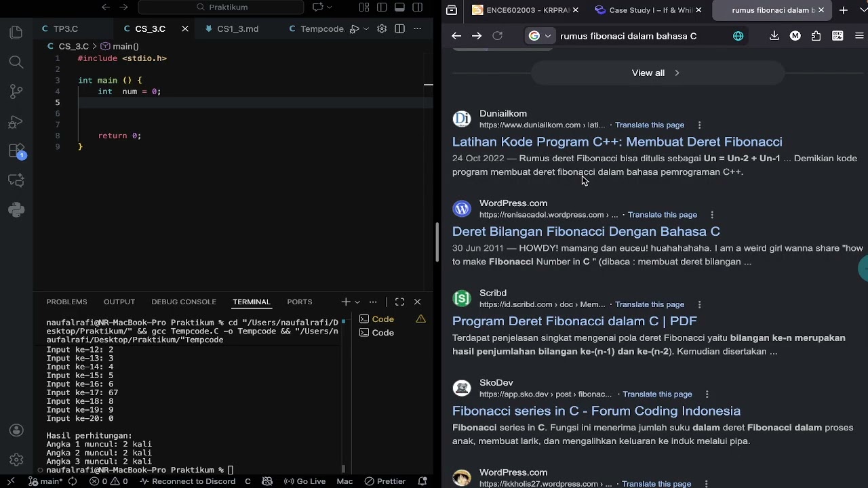Image resolution: width=868 pixels, height=488 pixels.
Task: Open the run options dropdown beside run icon
Action: pos(366,29)
